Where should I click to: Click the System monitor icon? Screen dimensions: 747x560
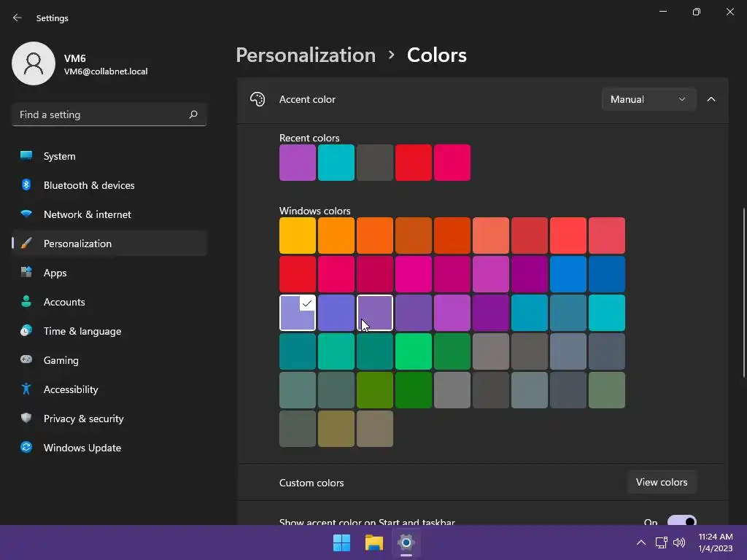pos(26,156)
